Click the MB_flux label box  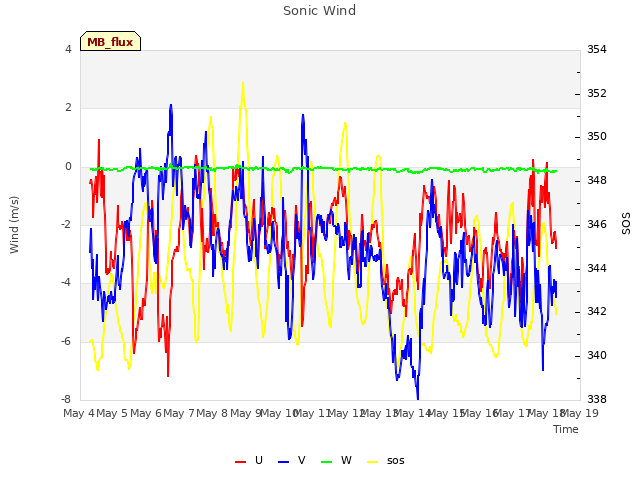tap(110, 41)
